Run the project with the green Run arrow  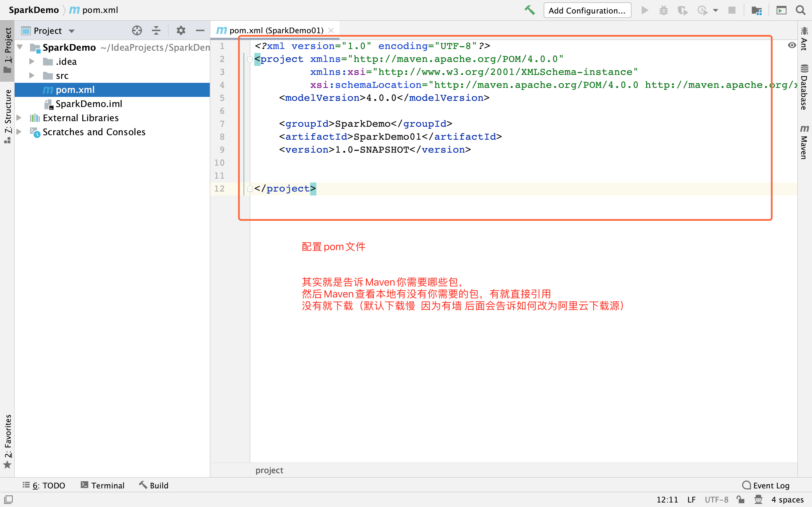[x=645, y=10]
